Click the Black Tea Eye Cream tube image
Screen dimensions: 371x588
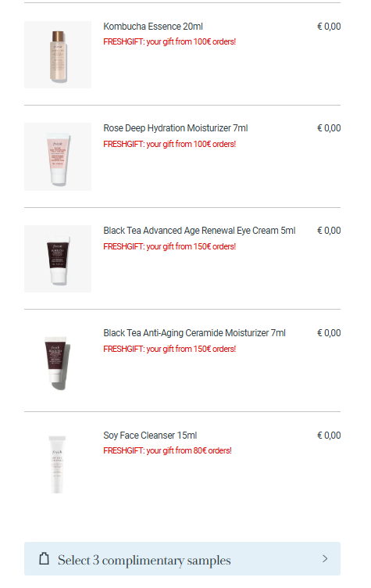[58, 259]
